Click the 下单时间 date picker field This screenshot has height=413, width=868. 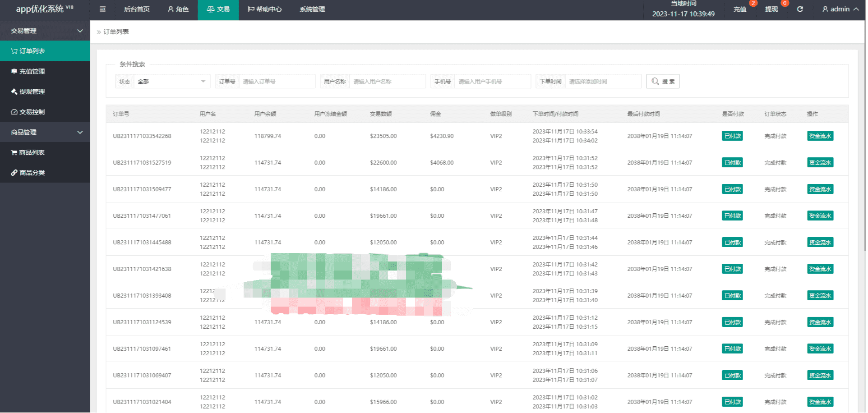[603, 82]
